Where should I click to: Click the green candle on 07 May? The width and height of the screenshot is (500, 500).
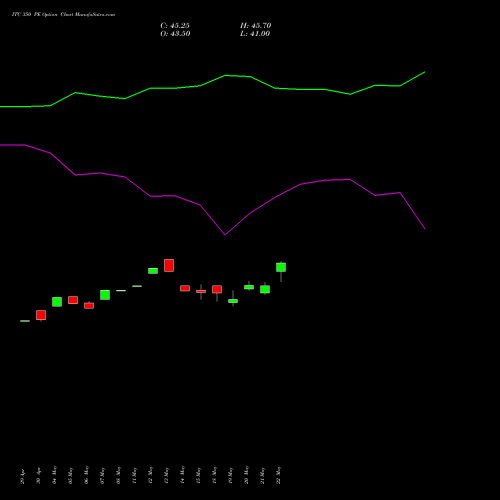pyautogui.click(x=105, y=295)
